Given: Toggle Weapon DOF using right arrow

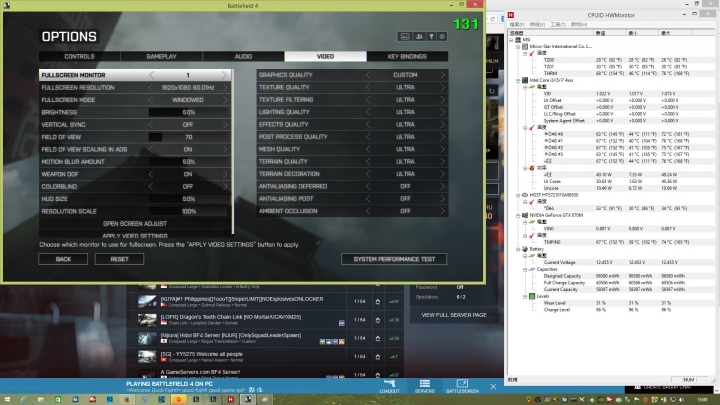Looking at the screenshot, I should pyautogui.click(x=225, y=174).
